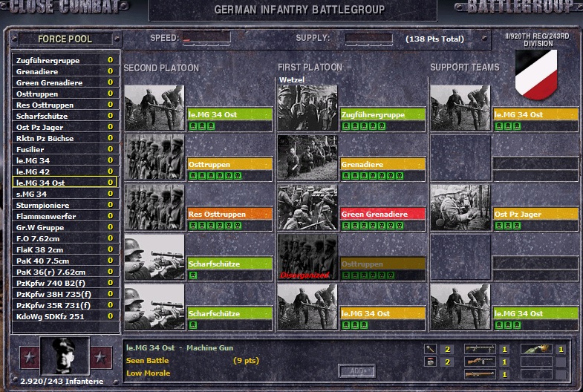The image size is (583, 392).
Task: Select the light machine gun weapon icon
Action: click(480, 349)
